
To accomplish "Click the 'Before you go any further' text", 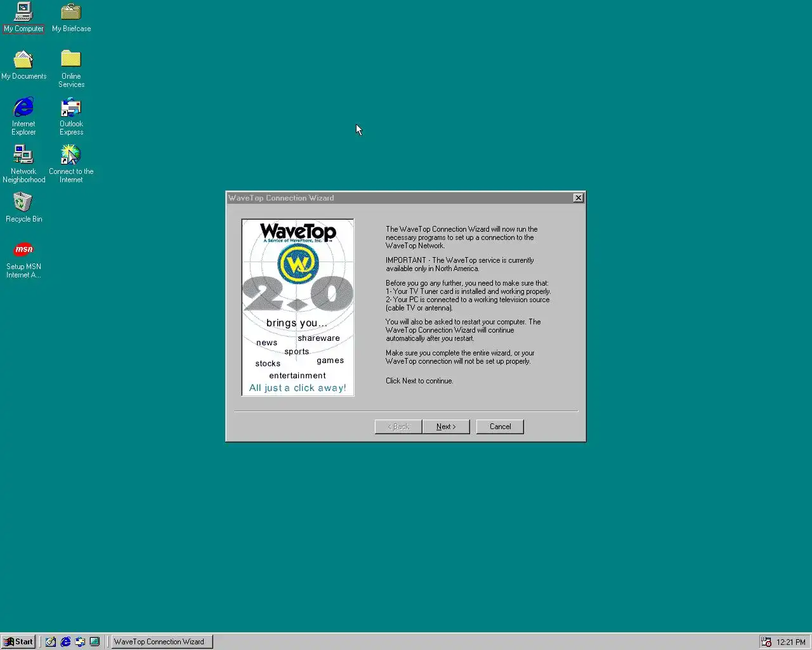I will click(468, 295).
